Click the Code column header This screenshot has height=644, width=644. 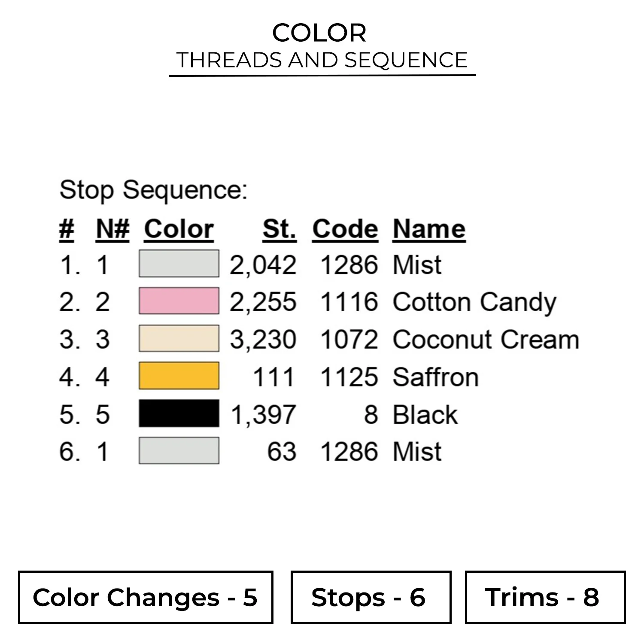coord(345,229)
